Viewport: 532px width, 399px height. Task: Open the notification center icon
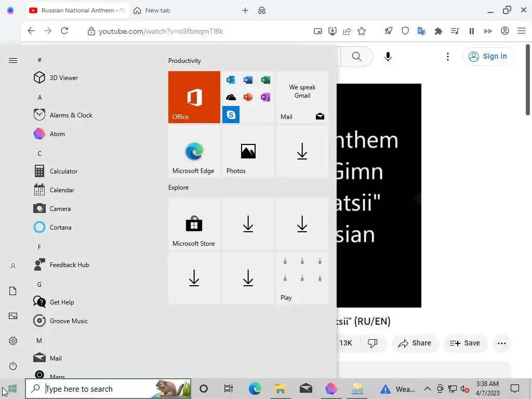[515, 389]
